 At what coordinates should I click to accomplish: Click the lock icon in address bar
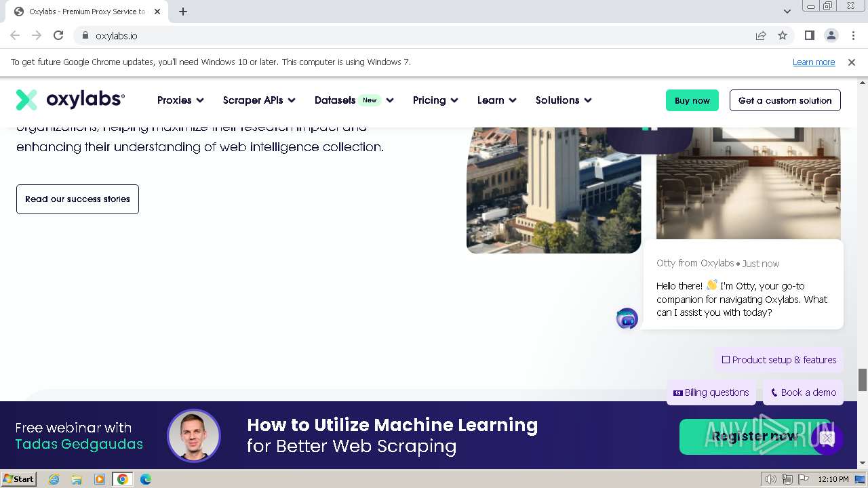tap(85, 35)
